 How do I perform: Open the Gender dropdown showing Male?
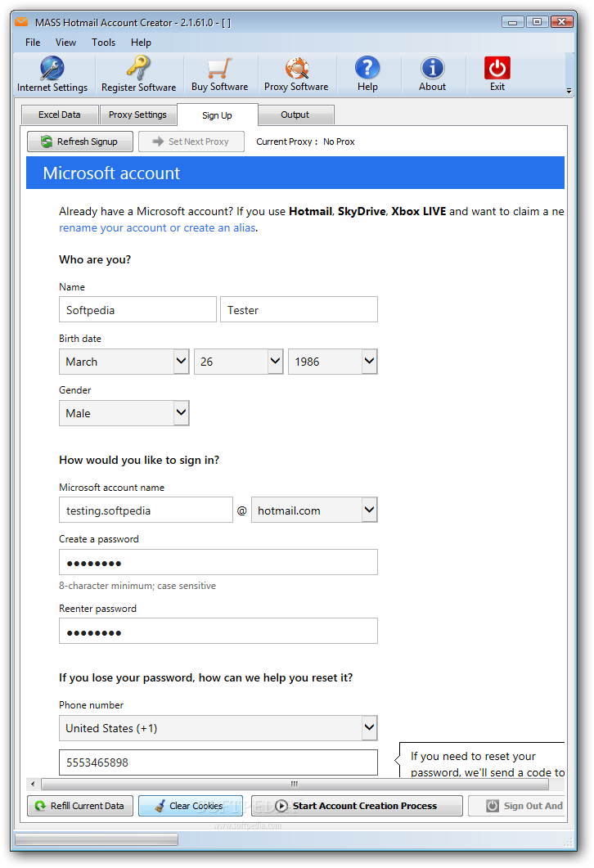pyautogui.click(x=124, y=413)
